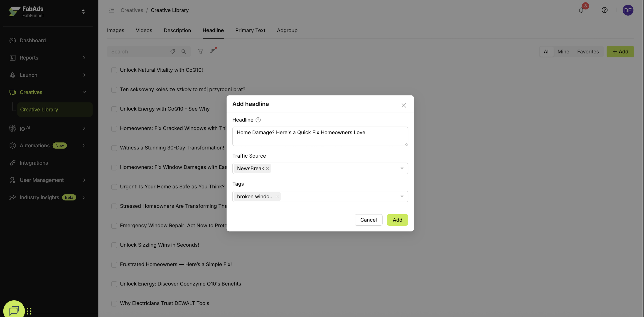
Task: Click the notifications bell icon
Action: [581, 10]
